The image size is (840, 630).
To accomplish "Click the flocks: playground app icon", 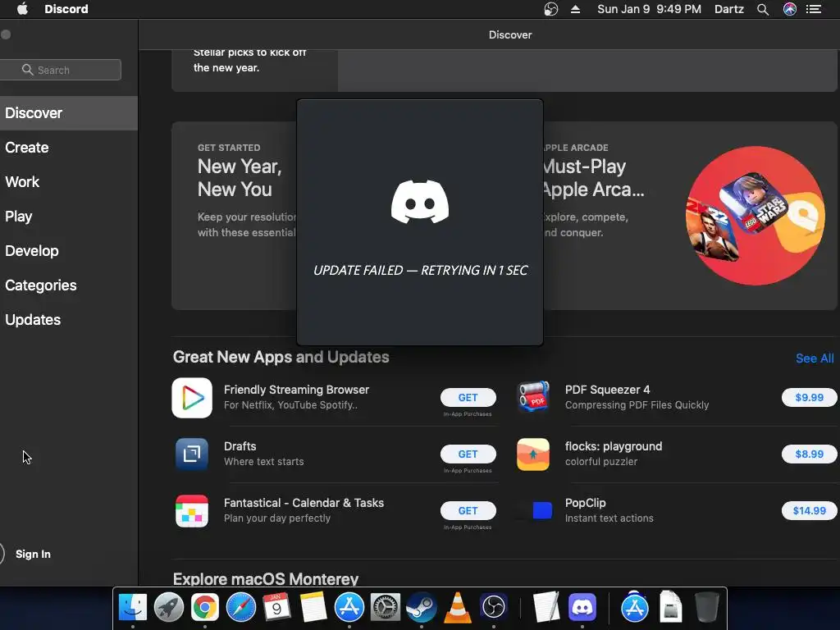I will (x=533, y=454).
